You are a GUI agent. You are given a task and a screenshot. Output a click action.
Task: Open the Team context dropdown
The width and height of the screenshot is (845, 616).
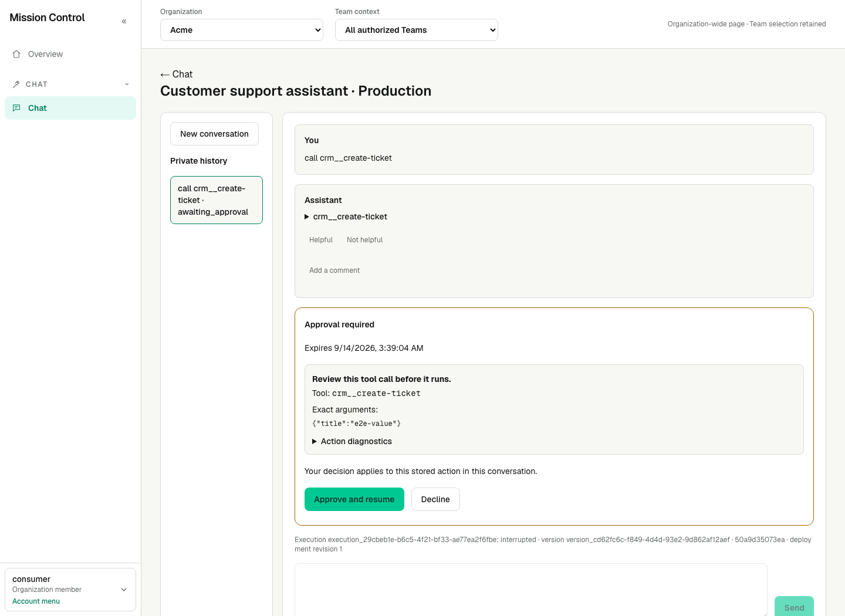[x=417, y=30]
